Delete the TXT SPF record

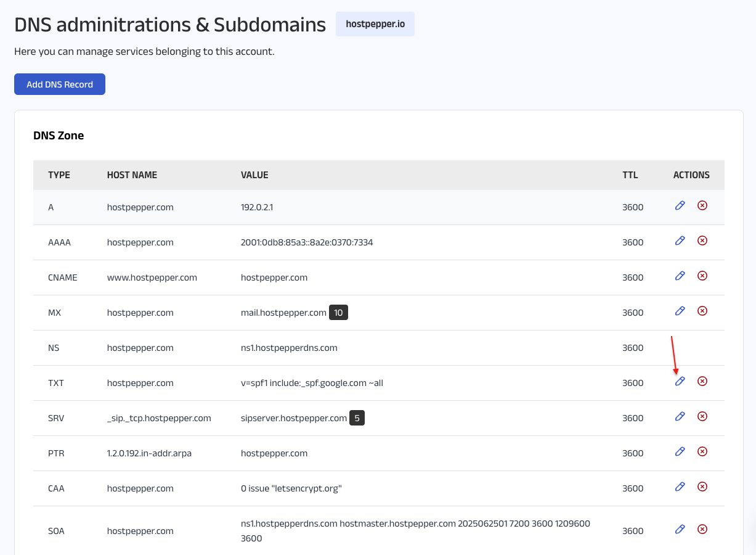pos(702,381)
